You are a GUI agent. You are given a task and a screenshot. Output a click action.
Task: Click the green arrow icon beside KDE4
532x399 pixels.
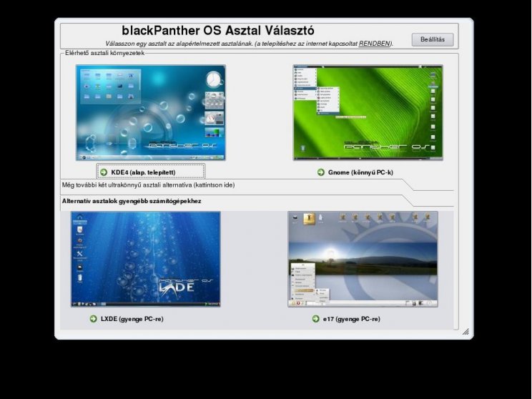[104, 172]
